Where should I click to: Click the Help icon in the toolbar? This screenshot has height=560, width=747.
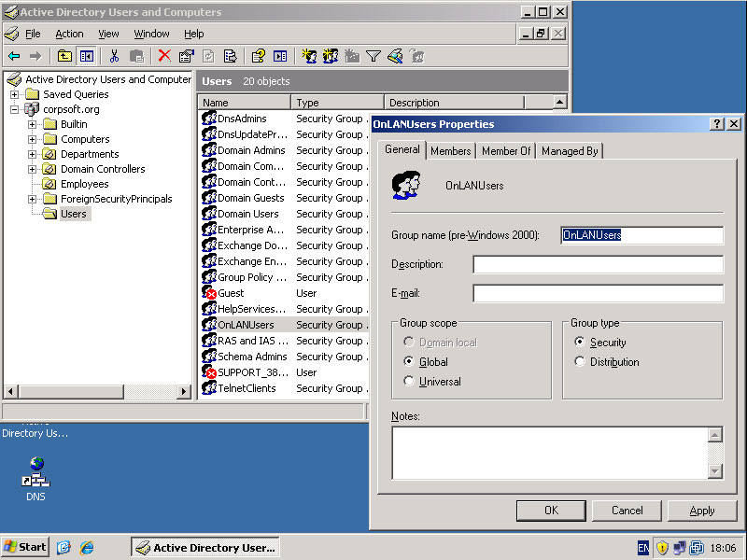click(258, 56)
